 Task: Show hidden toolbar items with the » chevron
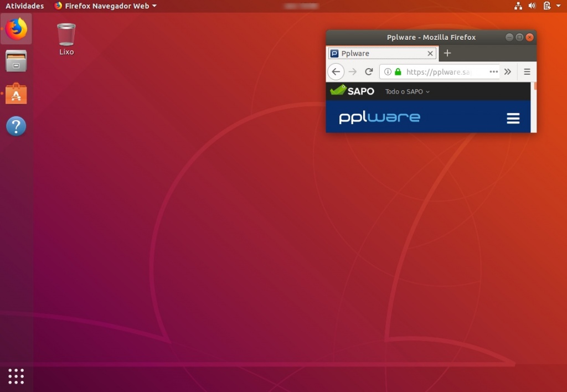click(508, 71)
